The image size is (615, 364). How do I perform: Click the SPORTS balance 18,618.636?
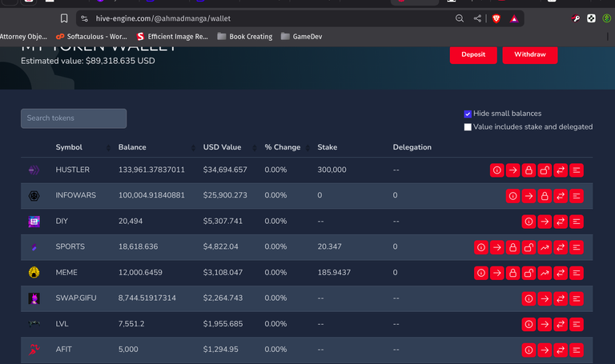[x=138, y=246]
